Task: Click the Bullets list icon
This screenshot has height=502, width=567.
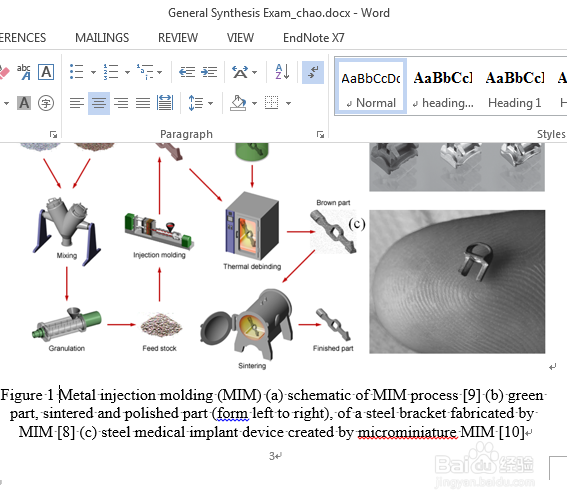Action: tap(77, 72)
